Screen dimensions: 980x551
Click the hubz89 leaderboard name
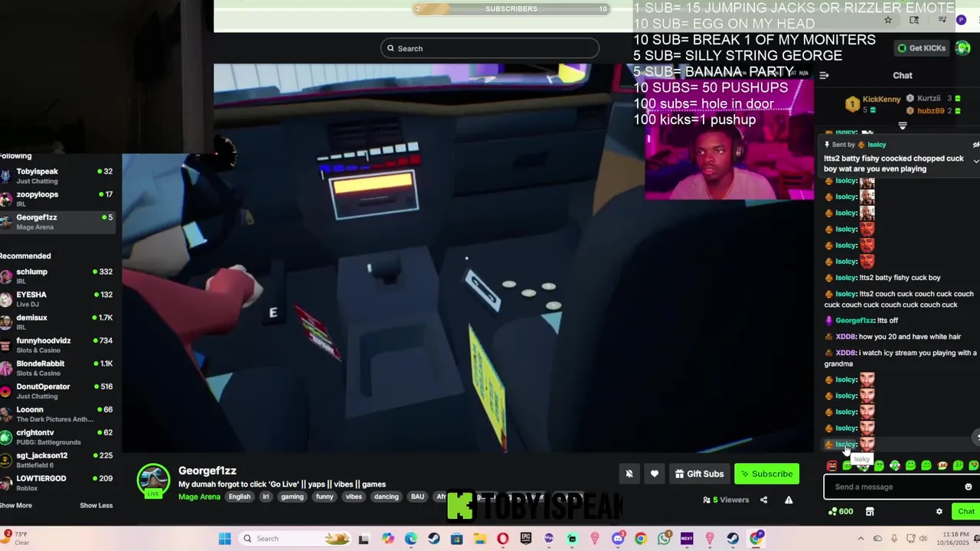[930, 111]
